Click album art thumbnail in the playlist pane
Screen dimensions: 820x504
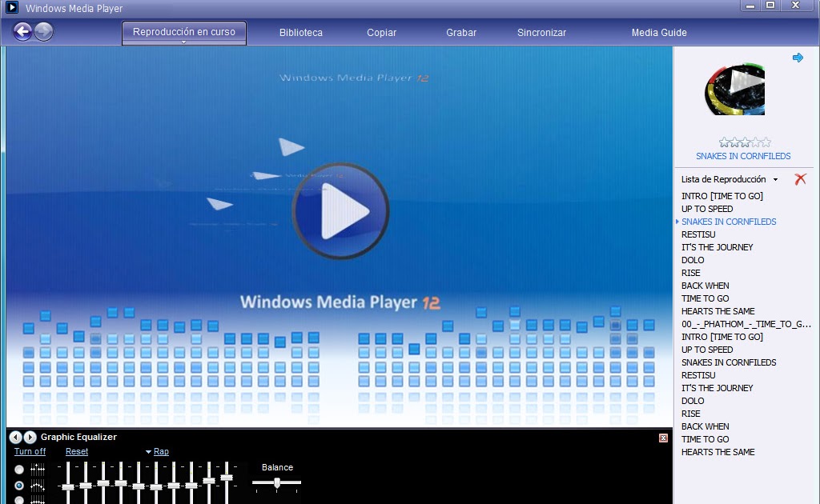coord(735,90)
